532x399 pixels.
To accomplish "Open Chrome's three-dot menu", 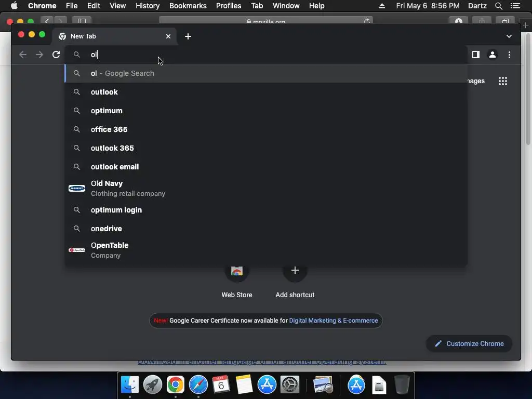I will pos(509,55).
